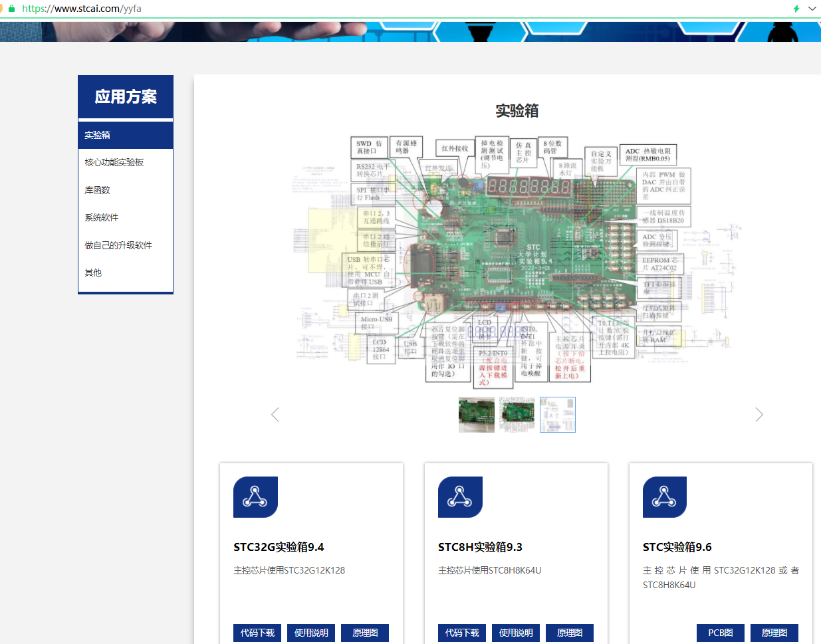The image size is (821, 644).
Task: Click the STC8H实验箱9.3 card icon
Action: [x=460, y=497]
